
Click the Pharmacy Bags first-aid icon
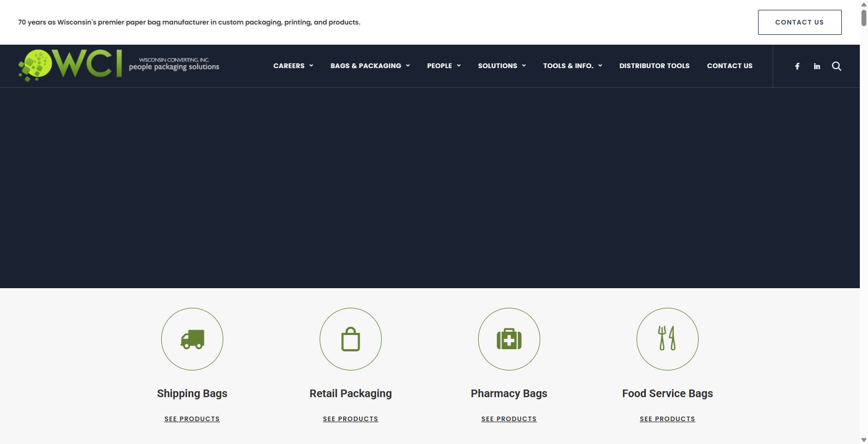tap(509, 339)
